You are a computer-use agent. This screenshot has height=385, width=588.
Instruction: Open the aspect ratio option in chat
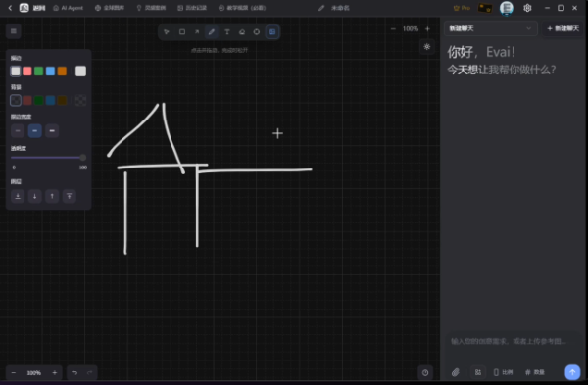click(x=504, y=372)
